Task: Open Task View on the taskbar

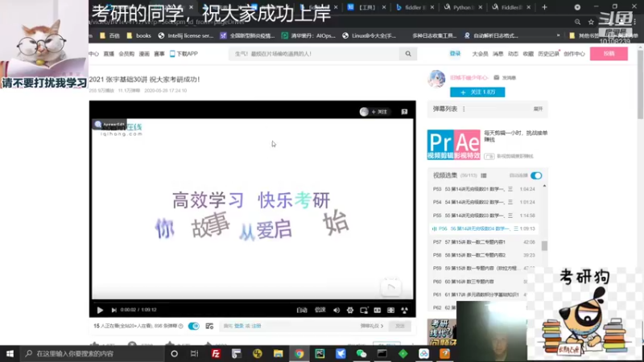Action: pyautogui.click(x=194, y=353)
